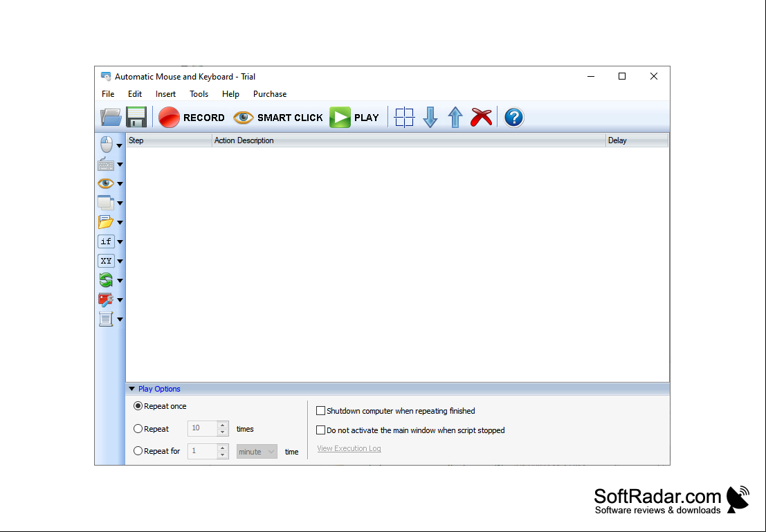
Task: Click the mouse action sidebar icon
Action: tap(106, 145)
